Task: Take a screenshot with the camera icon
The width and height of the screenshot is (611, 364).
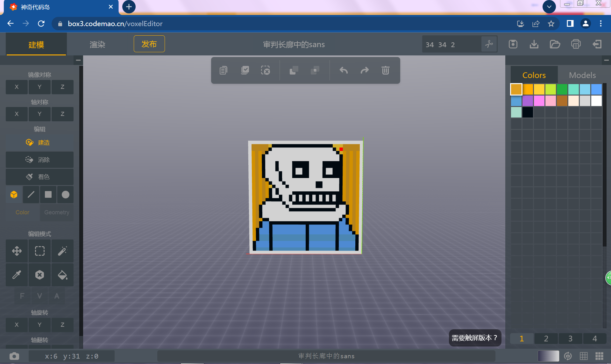Action: 14,356
